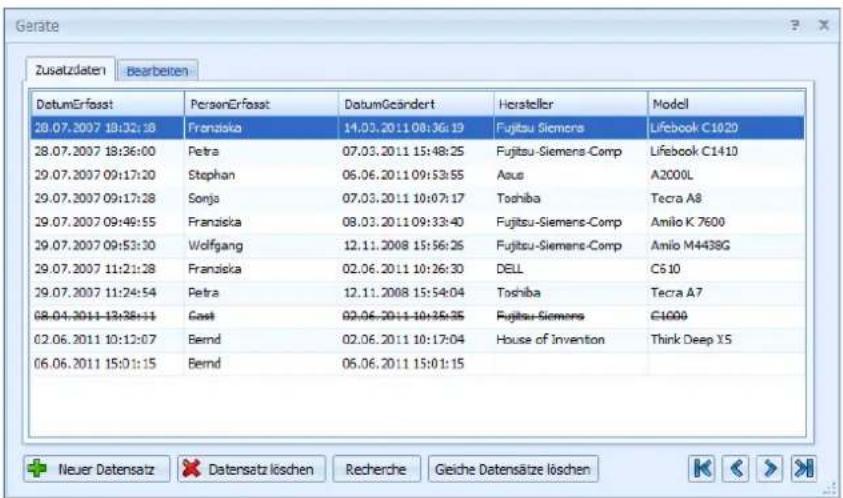Open the Bearbeiten tab
The height and width of the screenshot is (498, 843).
158,71
